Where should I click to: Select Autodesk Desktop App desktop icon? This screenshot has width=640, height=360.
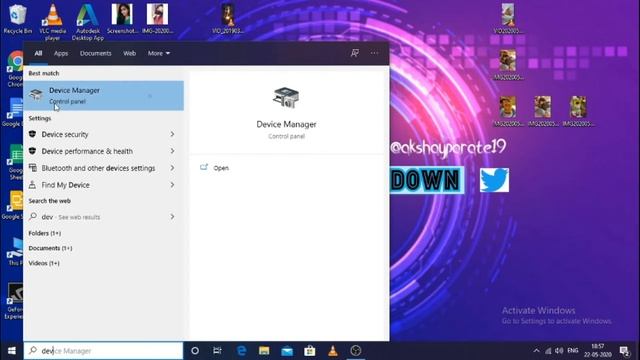(x=88, y=22)
